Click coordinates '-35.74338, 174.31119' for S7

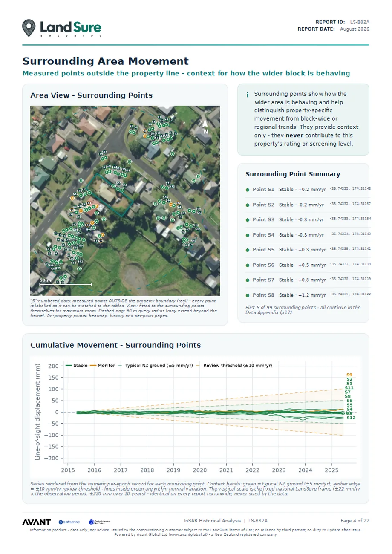pos(350,279)
